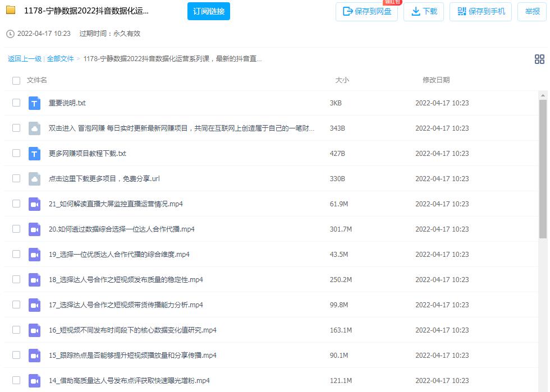The width and height of the screenshot is (550, 392).
Task: Click the vertical scrollbar thumb of file list
Action: (543, 169)
